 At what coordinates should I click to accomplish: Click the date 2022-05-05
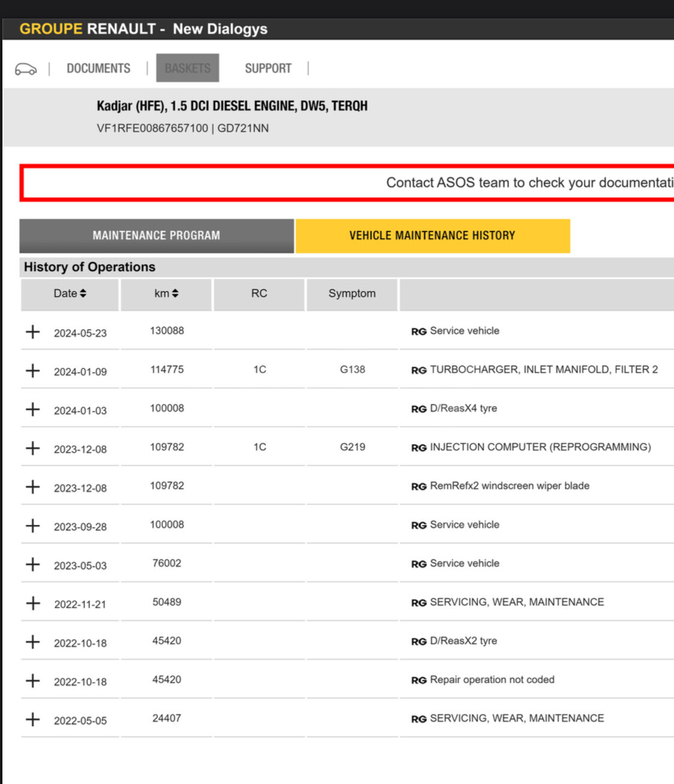click(x=80, y=720)
